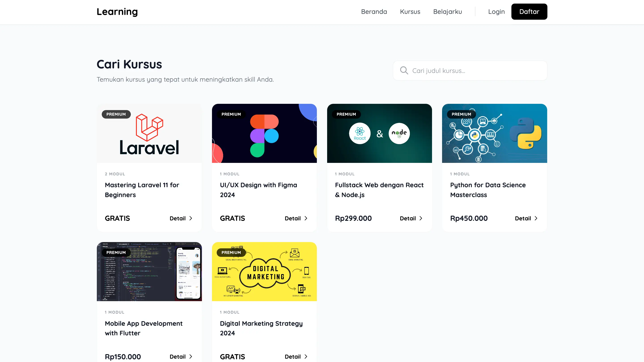
Task: Click the Login link
Action: point(496,12)
